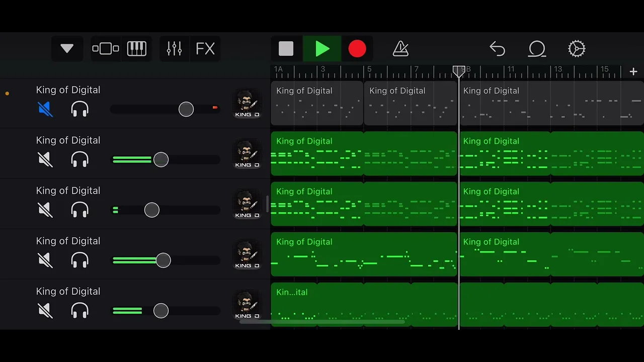Viewport: 644px width, 362px height.
Task: Mute the fourth King of Digital track
Action: click(x=45, y=260)
